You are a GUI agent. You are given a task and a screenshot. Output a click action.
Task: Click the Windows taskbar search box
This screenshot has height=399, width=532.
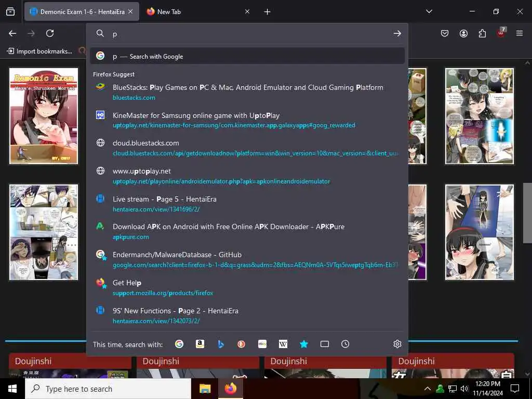[108, 389]
